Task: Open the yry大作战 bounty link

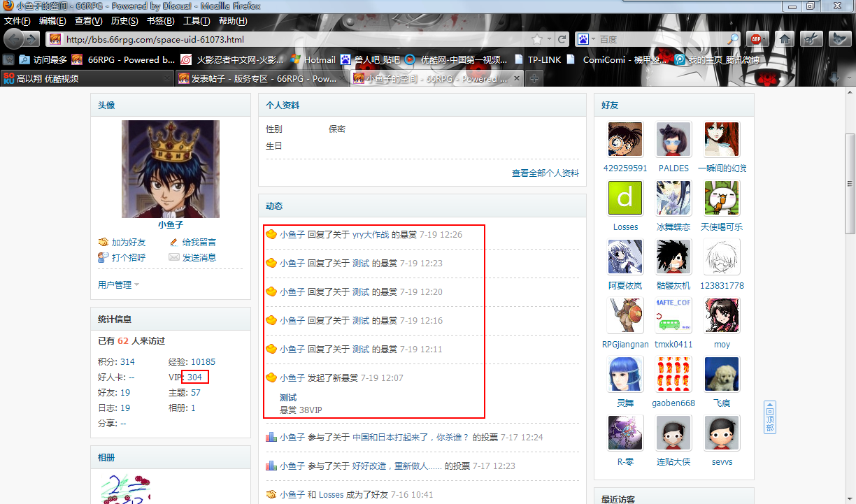Action: click(x=371, y=235)
